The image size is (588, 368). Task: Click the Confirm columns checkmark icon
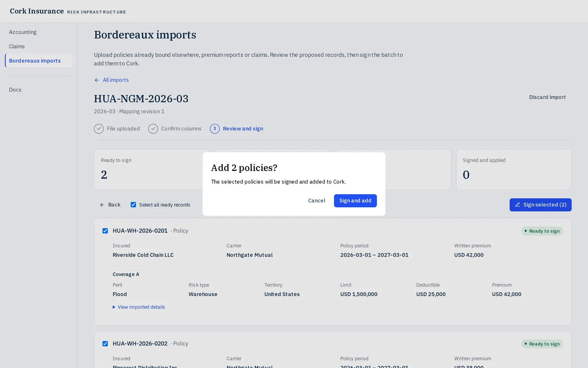[x=153, y=129]
